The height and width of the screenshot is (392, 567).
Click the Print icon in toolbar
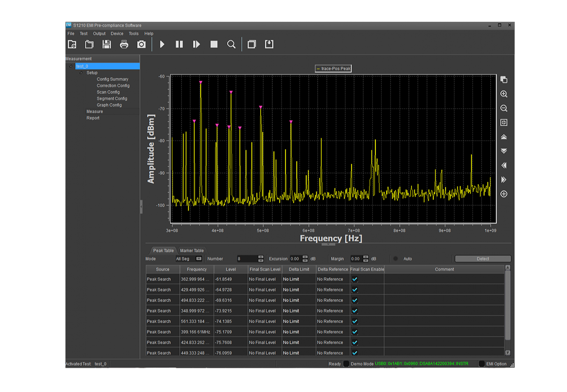(124, 44)
